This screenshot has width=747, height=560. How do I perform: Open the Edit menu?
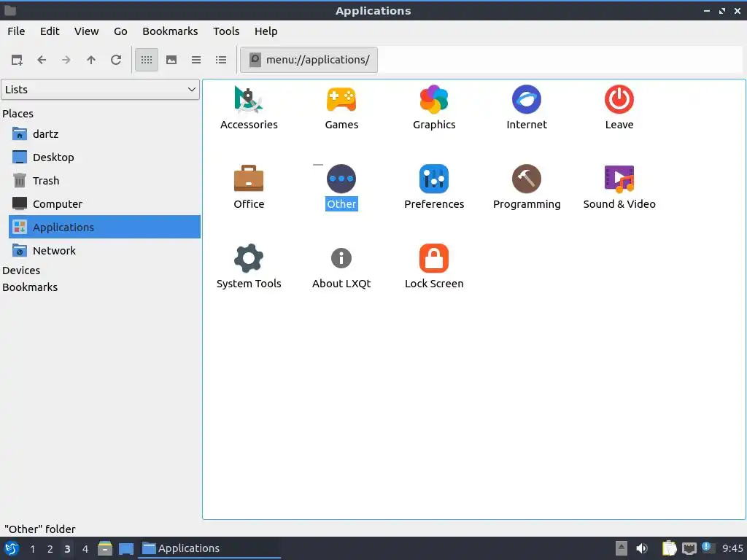pos(50,31)
